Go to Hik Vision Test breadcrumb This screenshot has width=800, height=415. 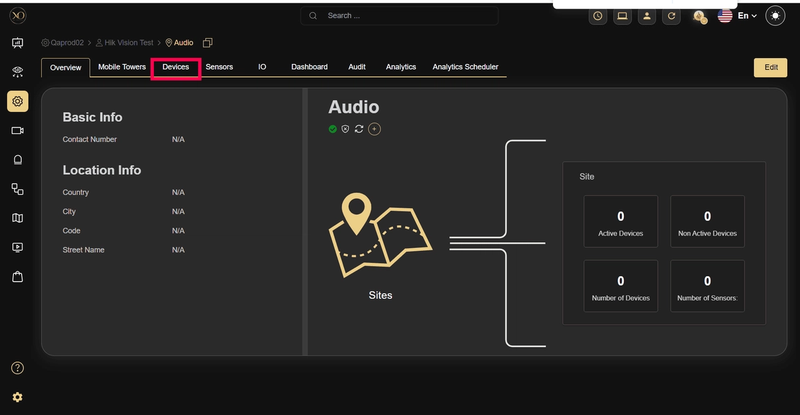click(x=124, y=43)
